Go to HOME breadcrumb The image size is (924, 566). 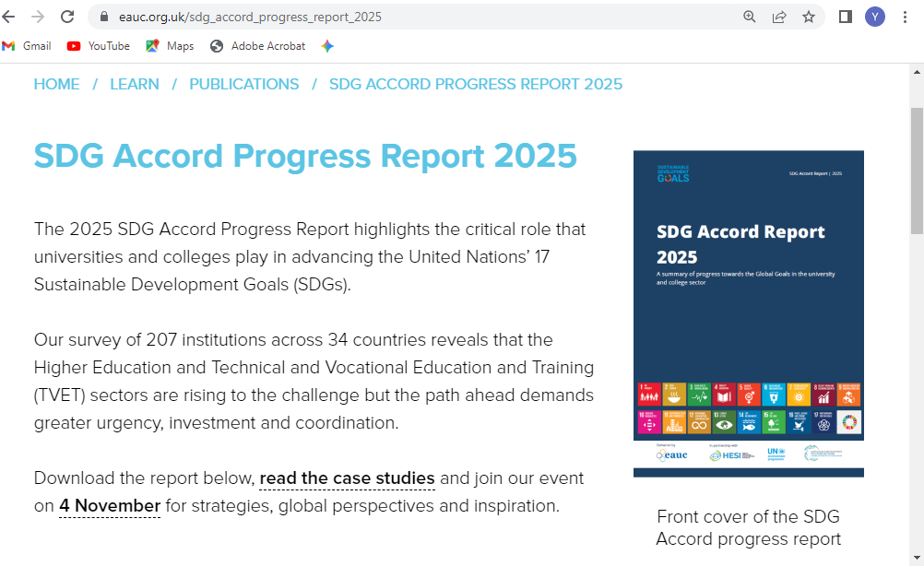tap(57, 85)
